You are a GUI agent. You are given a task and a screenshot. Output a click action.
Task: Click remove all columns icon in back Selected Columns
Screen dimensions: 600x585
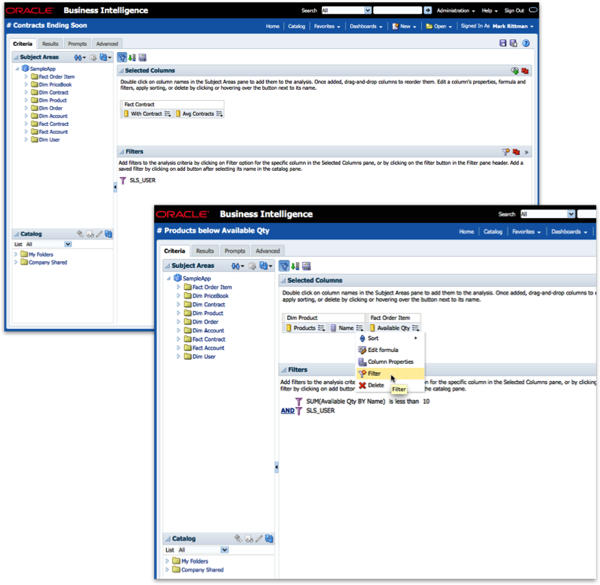tap(525, 71)
